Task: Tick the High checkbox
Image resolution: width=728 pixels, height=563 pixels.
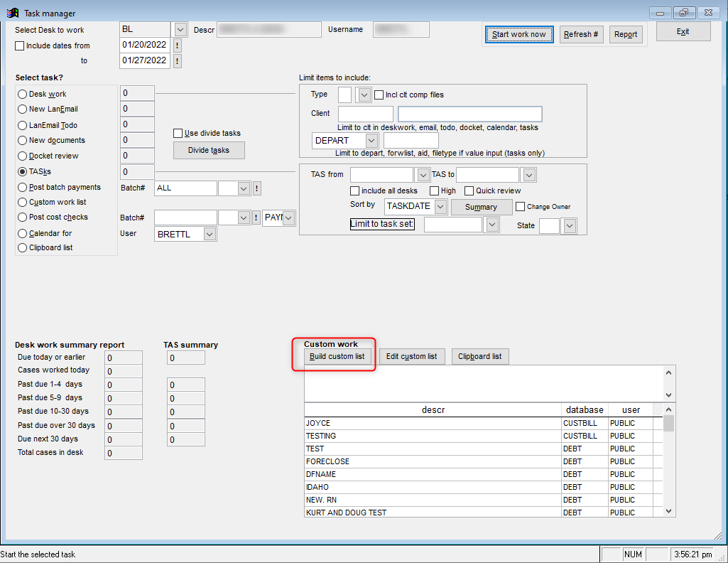Action: [434, 191]
